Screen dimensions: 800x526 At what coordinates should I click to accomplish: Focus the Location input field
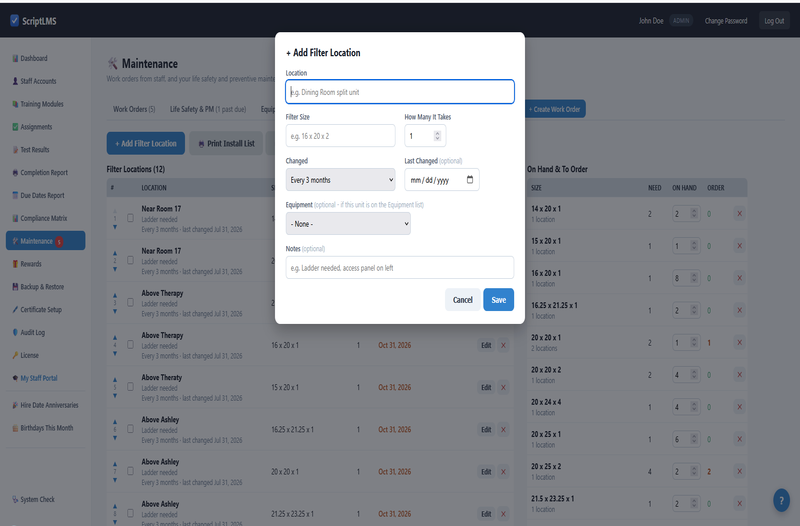tap(400, 92)
